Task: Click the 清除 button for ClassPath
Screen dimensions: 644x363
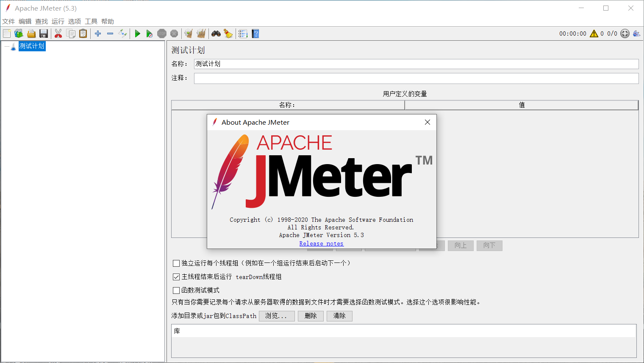Action: point(339,316)
